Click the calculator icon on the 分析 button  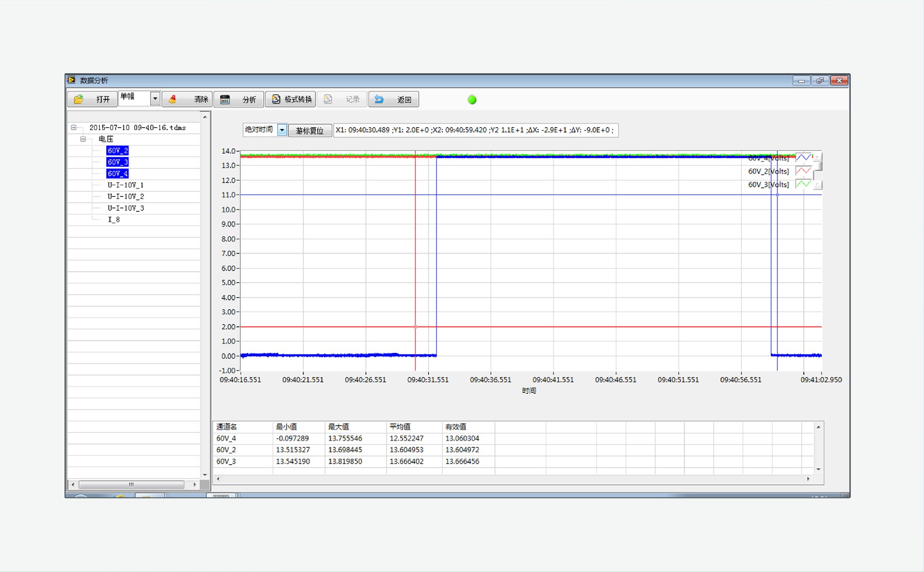[225, 99]
